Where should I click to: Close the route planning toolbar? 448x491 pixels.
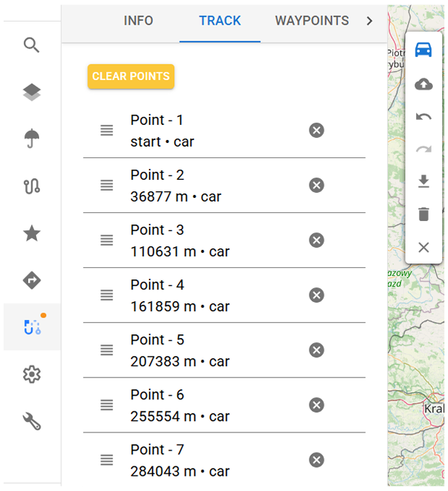click(x=423, y=247)
